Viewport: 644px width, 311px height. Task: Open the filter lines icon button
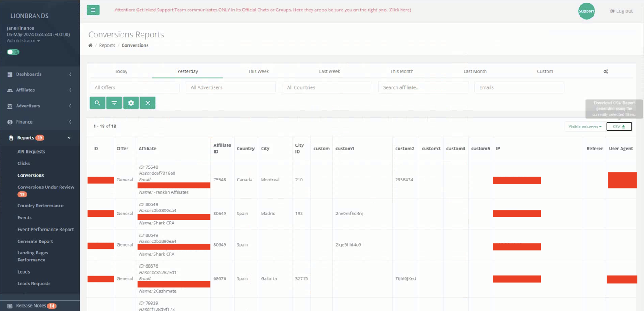click(x=114, y=103)
